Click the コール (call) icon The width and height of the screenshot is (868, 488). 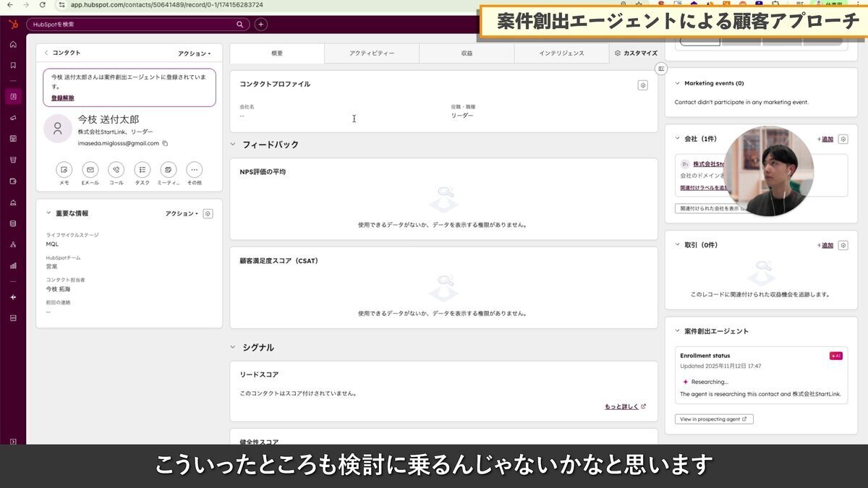(116, 169)
